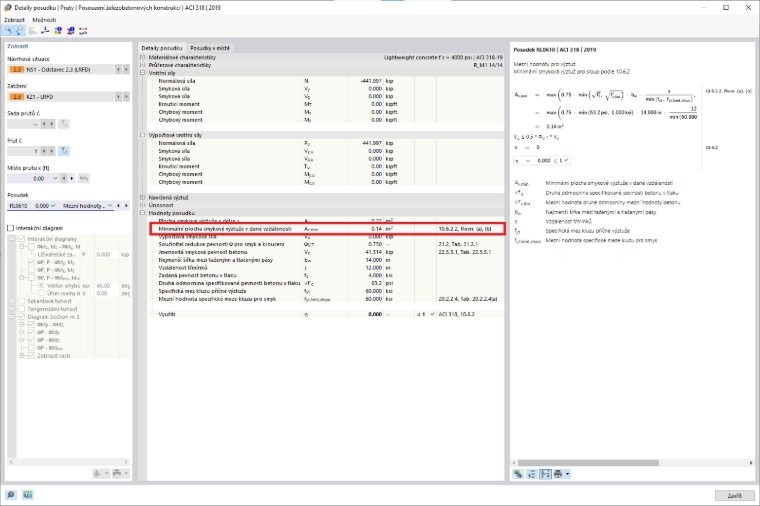Click the greyed-out diagram icon in the top toolbar
This screenshot has width=760, height=506.
point(32,31)
